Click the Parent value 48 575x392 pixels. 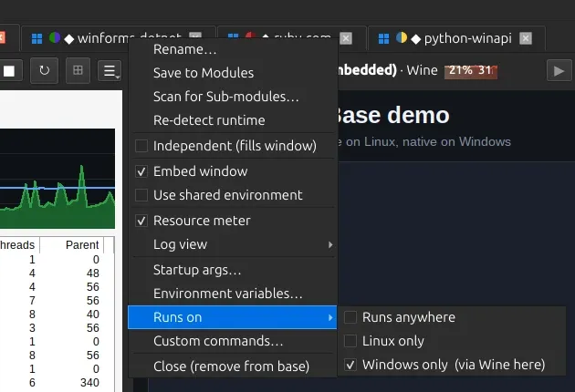point(93,273)
